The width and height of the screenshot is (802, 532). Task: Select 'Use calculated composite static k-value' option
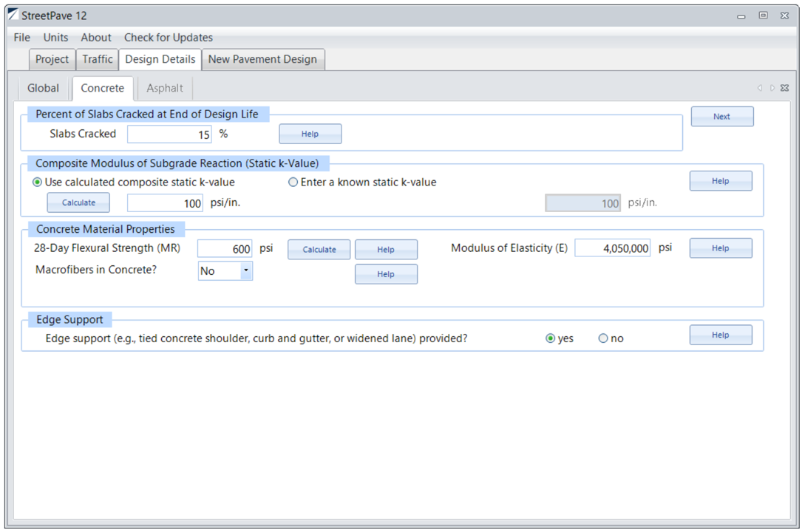point(38,183)
